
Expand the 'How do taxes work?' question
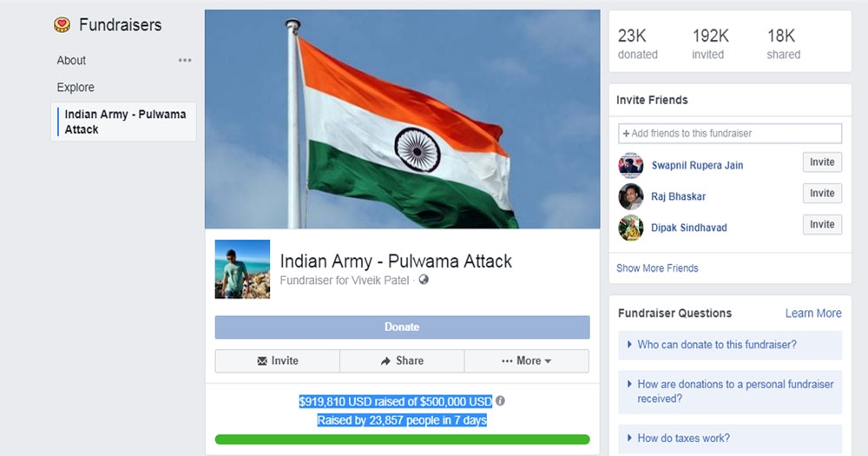(x=730, y=439)
